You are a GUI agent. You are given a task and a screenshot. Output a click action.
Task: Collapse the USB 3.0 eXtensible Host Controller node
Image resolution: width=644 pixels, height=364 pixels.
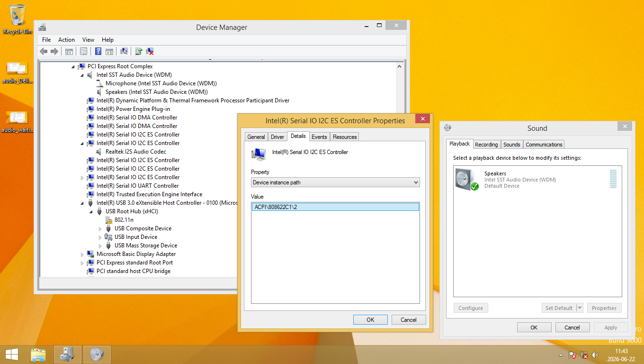82,203
